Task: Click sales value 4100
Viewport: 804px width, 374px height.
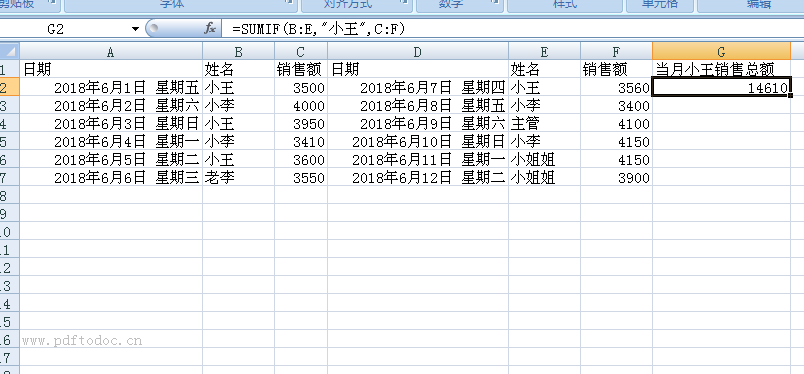Action: (x=616, y=124)
